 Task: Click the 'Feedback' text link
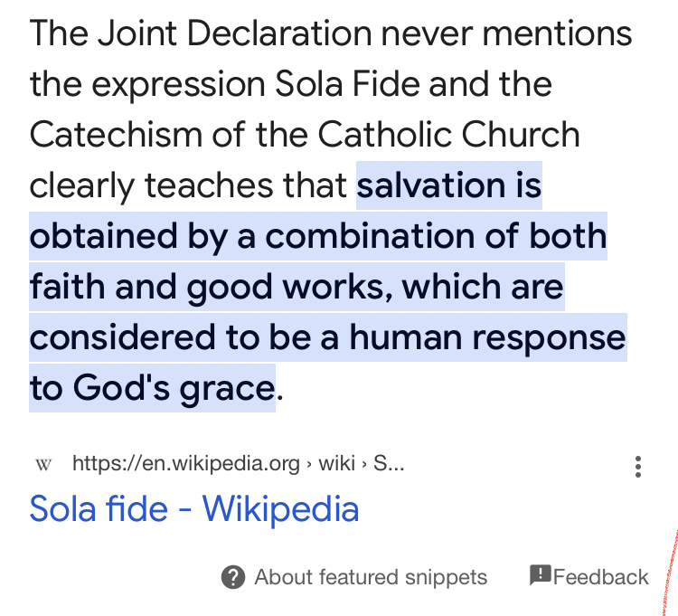pos(600,577)
